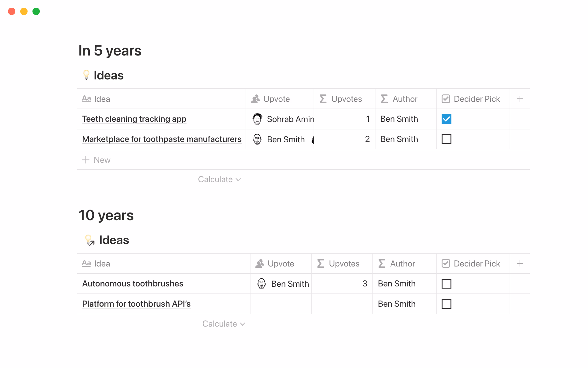Check Decider Pick for Platform for toothbrush API's

coord(446,304)
